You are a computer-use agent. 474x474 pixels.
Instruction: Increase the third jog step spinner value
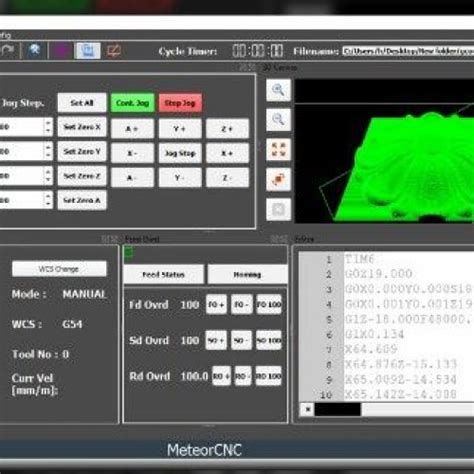(48, 172)
